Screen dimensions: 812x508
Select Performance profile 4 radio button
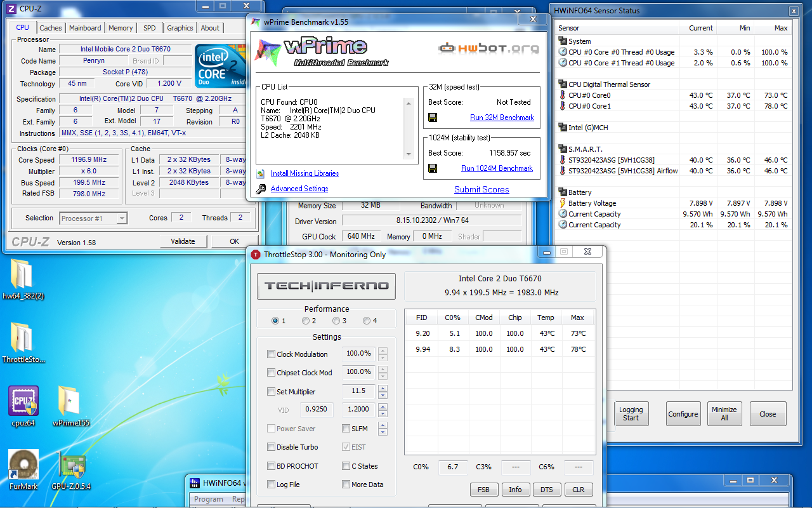click(x=367, y=321)
